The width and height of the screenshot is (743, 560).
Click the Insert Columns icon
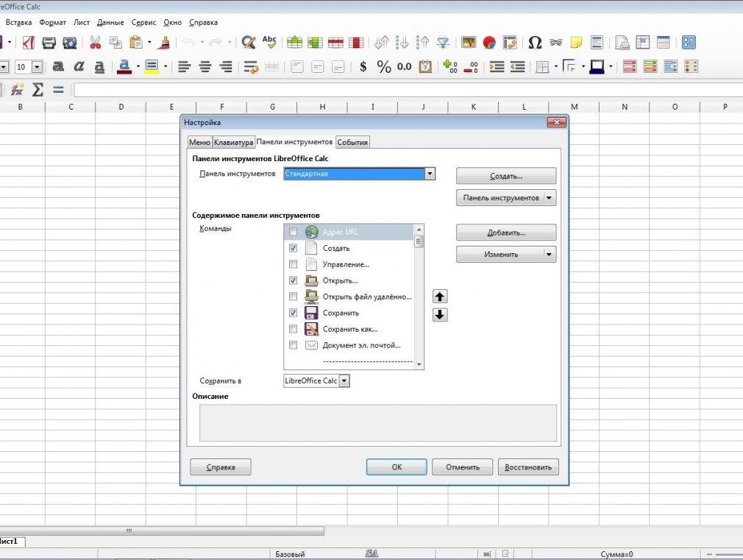[315, 43]
